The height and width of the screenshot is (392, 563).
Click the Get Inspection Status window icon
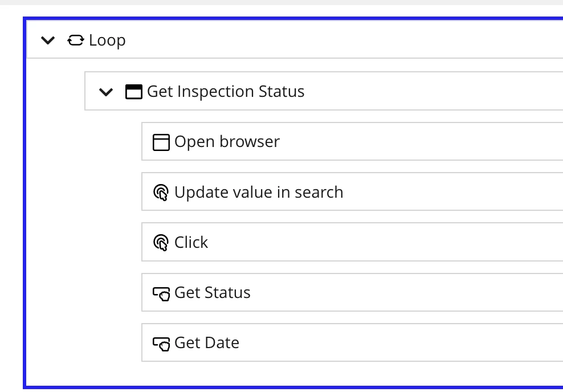tap(133, 91)
